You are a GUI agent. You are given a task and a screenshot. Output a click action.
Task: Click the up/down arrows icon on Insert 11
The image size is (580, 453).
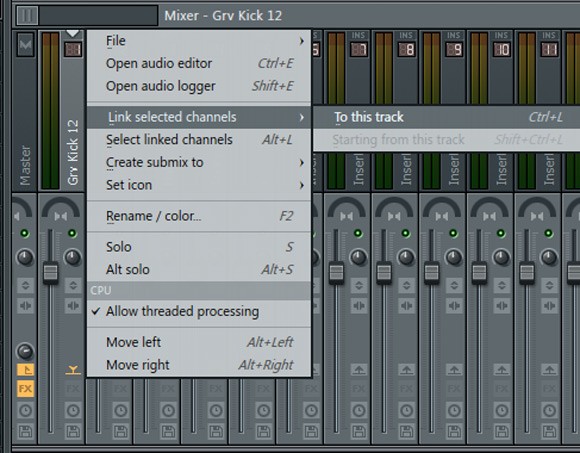[x=550, y=285]
